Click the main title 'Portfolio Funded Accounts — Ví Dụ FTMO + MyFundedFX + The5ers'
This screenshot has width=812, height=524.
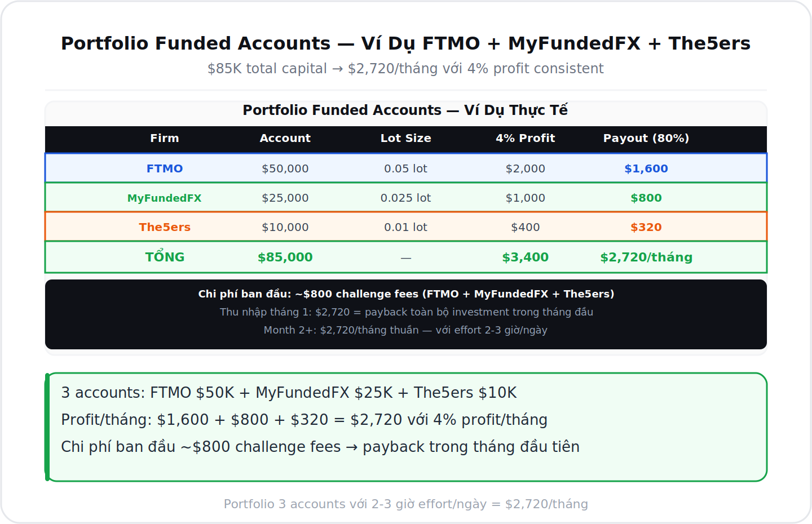[405, 43]
